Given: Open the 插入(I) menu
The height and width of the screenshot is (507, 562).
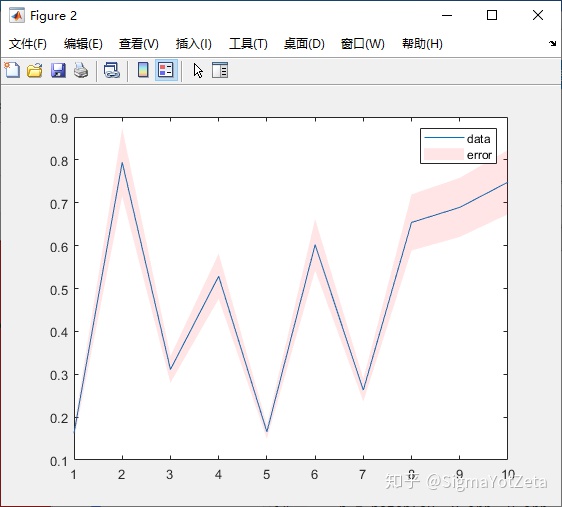Looking at the screenshot, I should (194, 44).
